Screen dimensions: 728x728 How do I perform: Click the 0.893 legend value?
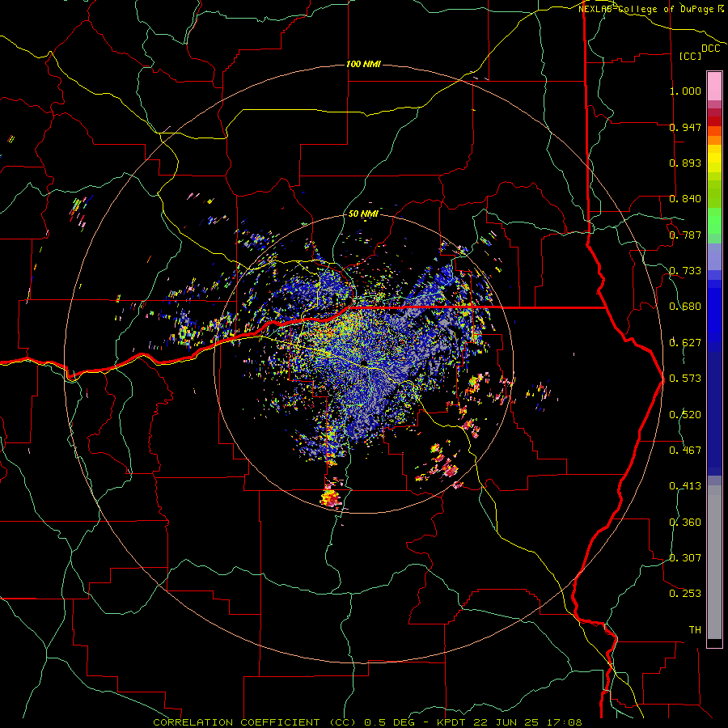pos(685,163)
